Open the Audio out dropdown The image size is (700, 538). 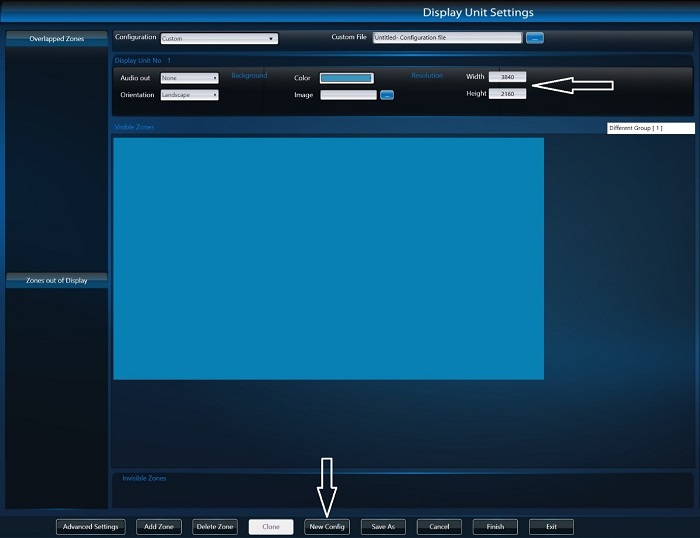click(x=190, y=78)
